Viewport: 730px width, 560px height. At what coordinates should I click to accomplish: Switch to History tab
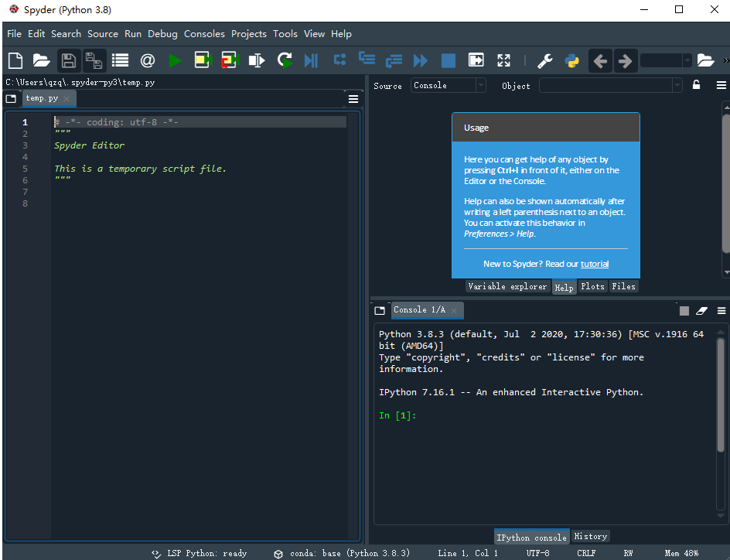pos(590,536)
